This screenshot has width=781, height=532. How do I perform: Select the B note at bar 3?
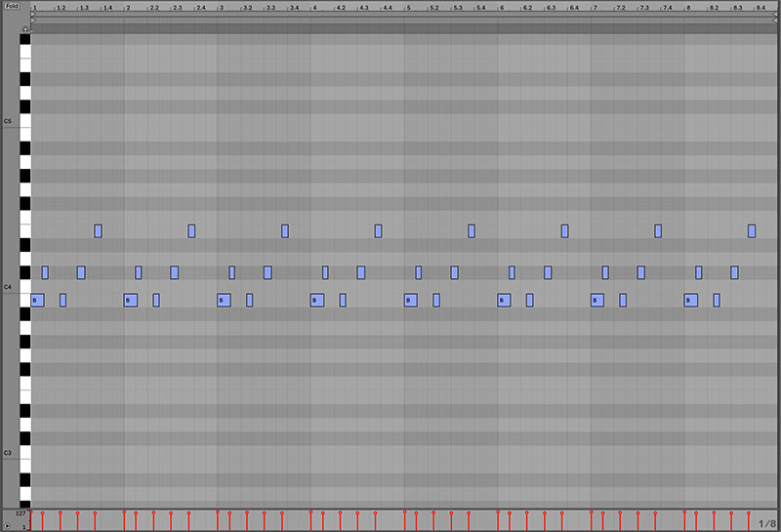pyautogui.click(x=225, y=300)
